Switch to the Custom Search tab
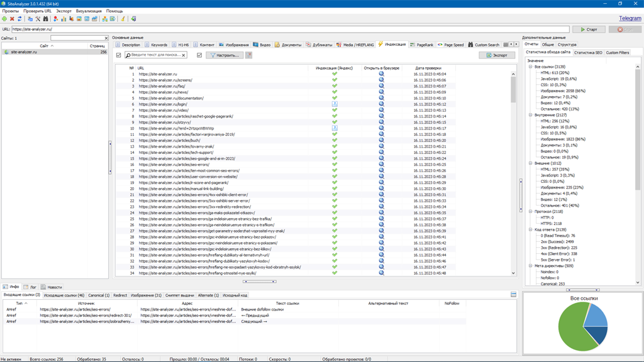 pyautogui.click(x=484, y=45)
